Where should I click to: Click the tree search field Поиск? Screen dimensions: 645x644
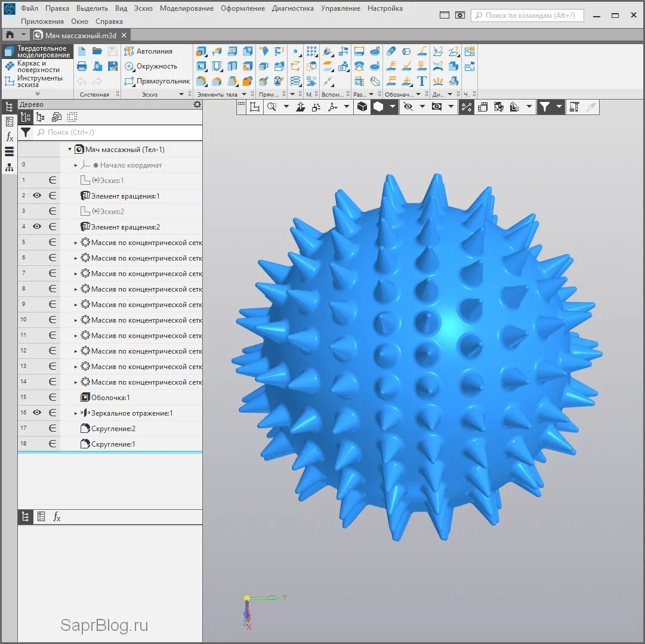116,132
